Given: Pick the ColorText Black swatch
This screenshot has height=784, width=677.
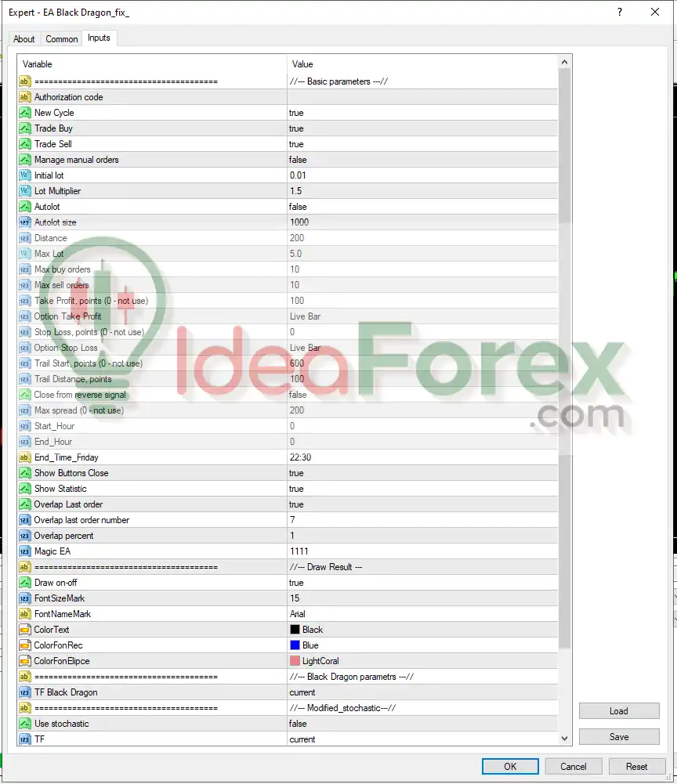Looking at the screenshot, I should [x=295, y=630].
